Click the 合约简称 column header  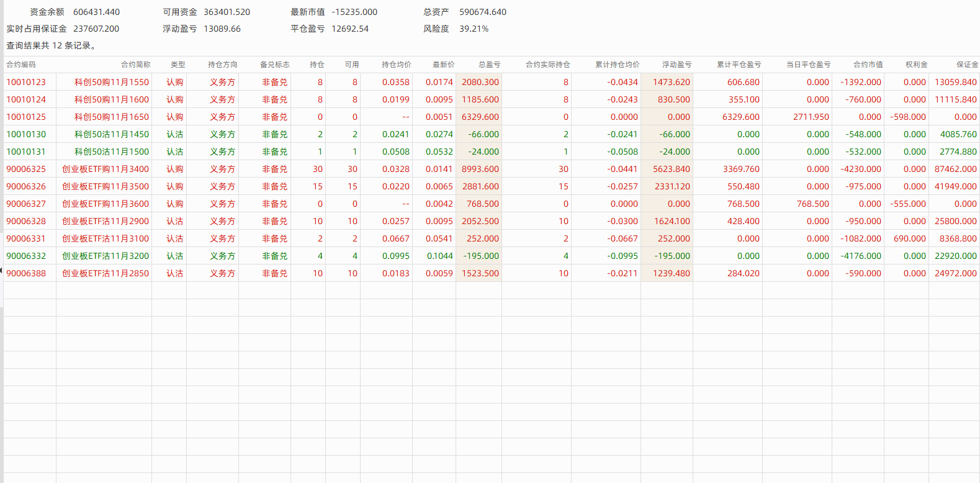pyautogui.click(x=135, y=65)
